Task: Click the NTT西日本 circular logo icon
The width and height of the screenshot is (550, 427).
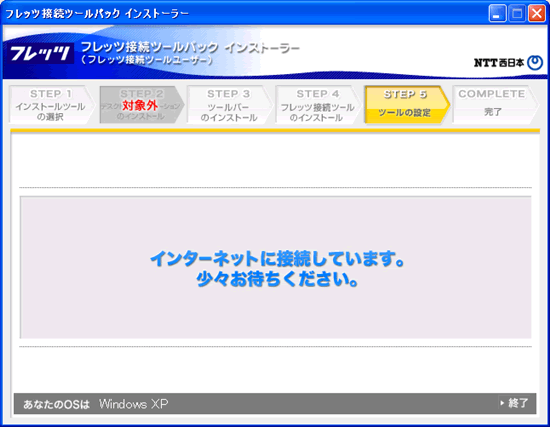Action: (535, 63)
